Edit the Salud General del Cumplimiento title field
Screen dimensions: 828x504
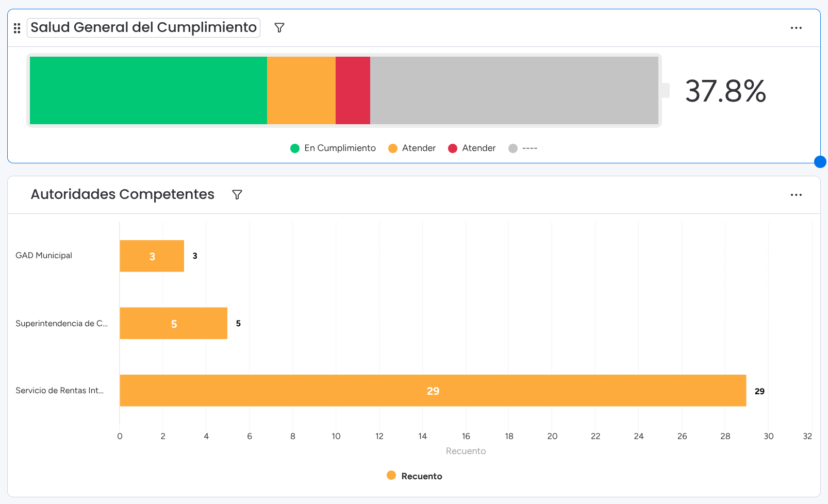click(143, 28)
